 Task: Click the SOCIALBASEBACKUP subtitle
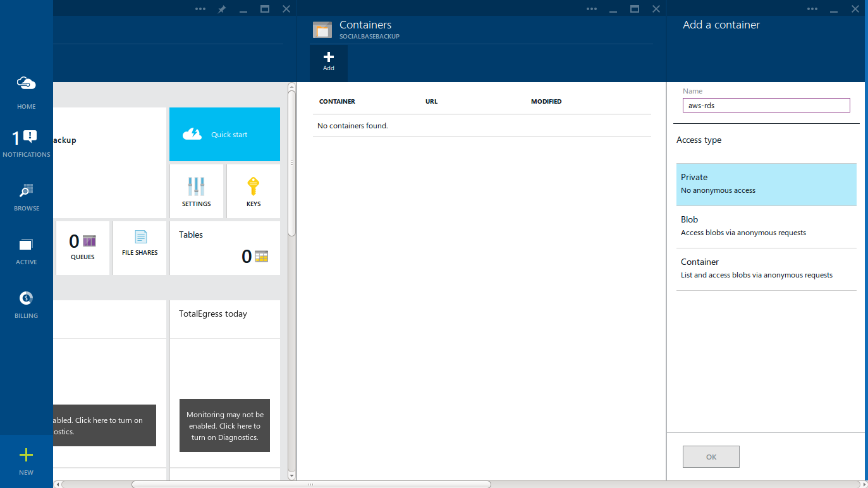click(x=369, y=37)
